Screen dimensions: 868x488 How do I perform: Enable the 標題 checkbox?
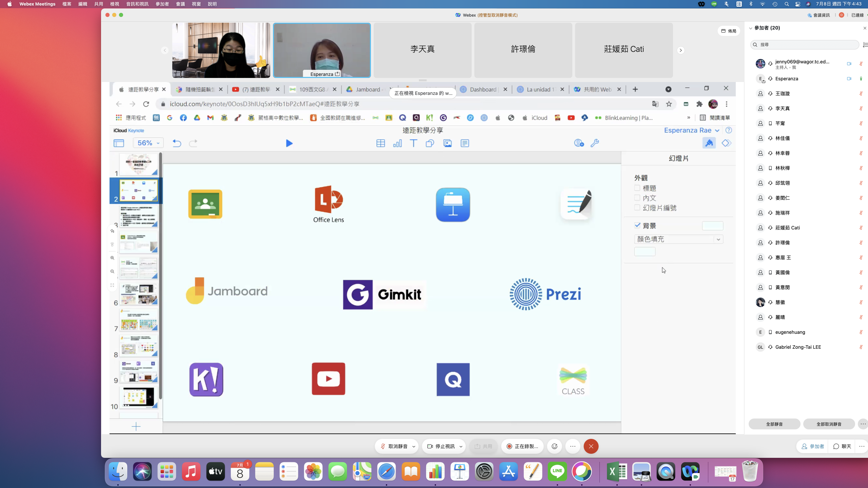pyautogui.click(x=637, y=188)
